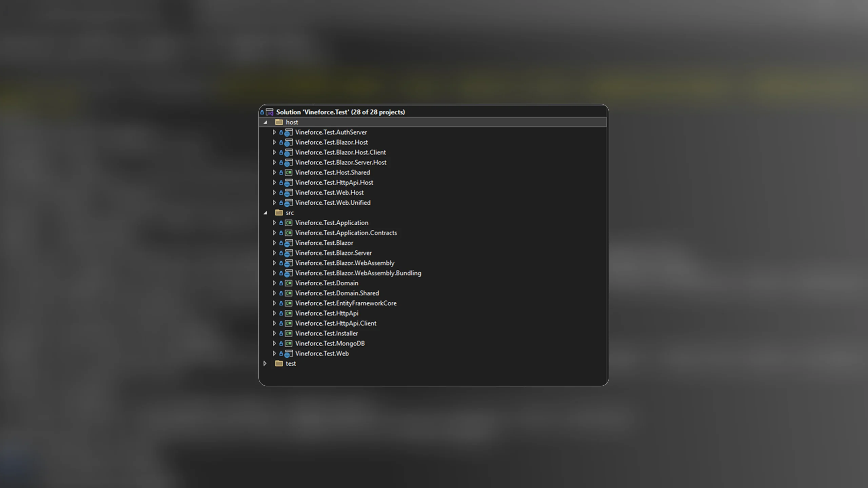Expand the Vineforce.Test.EntityFrameworkCore project node

click(274, 303)
